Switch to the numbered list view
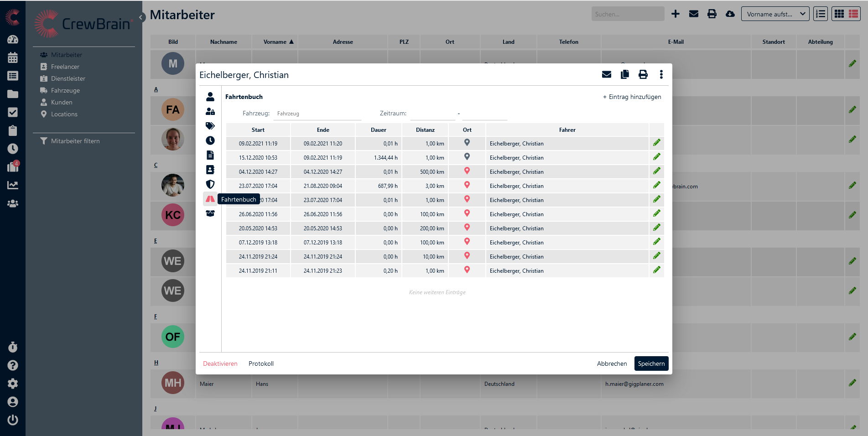This screenshot has width=868, height=436. [820, 14]
